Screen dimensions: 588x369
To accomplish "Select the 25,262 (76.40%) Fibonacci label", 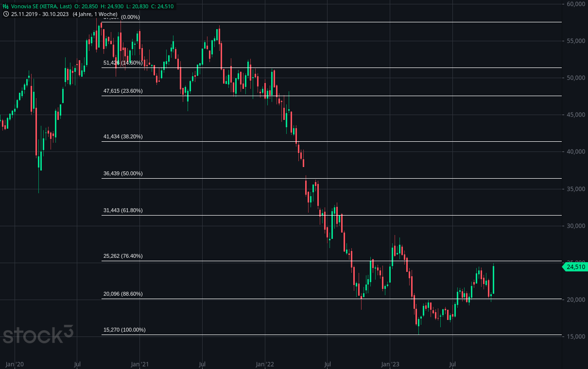I will 123,256.
